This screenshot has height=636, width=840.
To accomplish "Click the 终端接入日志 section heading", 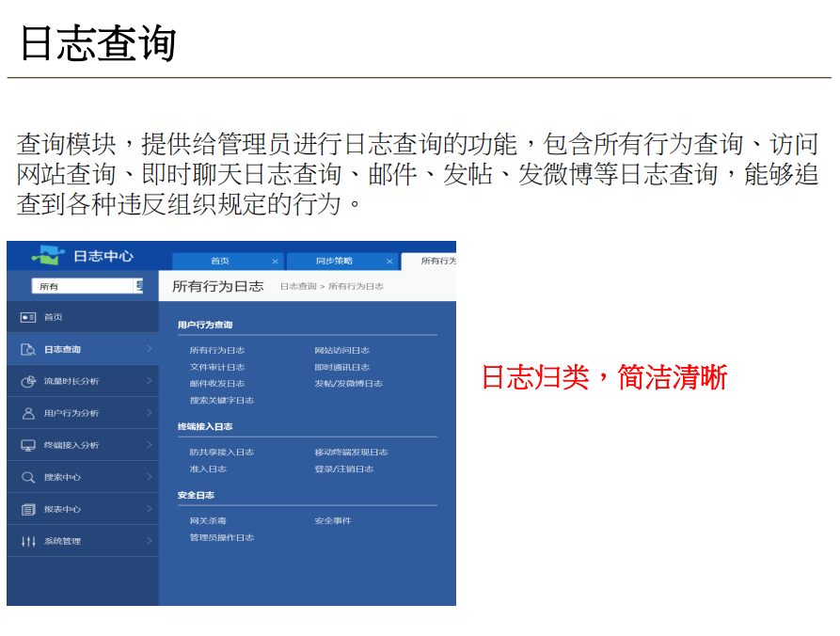I will pyautogui.click(x=205, y=426).
